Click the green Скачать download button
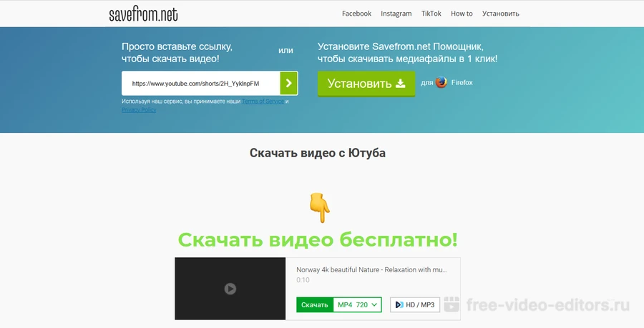 [315, 304]
